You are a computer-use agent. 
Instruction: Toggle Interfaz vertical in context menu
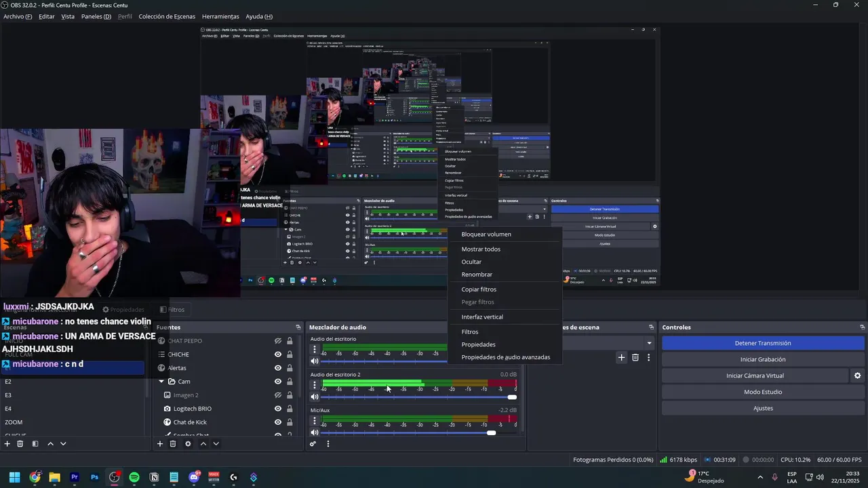click(x=505, y=317)
